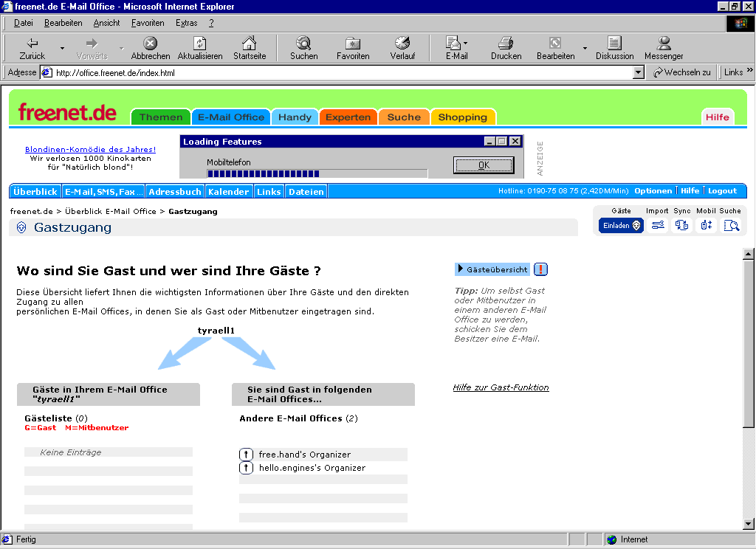
Task: Select the Kalender navigation tab
Action: (229, 191)
